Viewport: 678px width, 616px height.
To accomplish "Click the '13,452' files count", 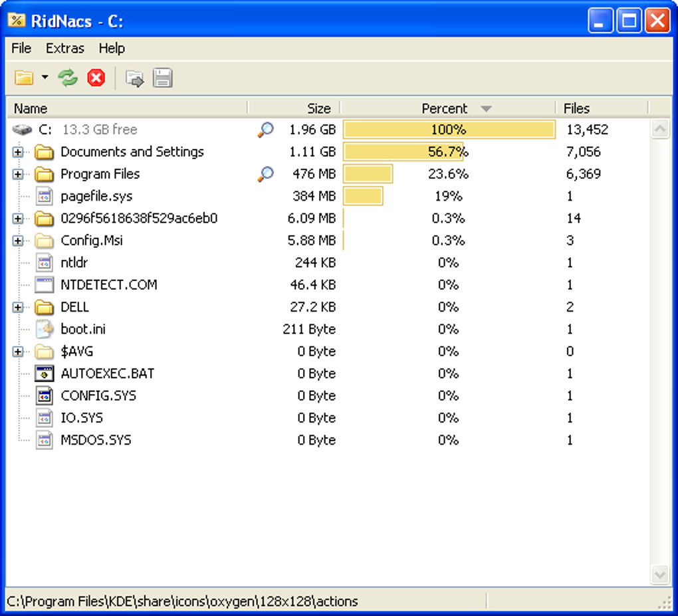I will coord(587,130).
